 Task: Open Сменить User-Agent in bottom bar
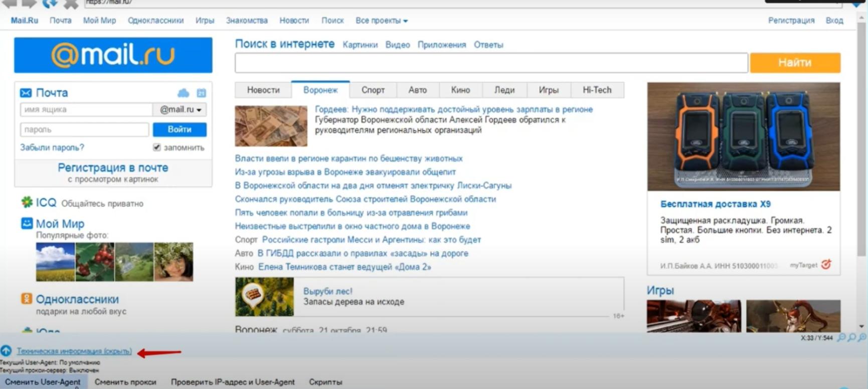click(x=43, y=382)
